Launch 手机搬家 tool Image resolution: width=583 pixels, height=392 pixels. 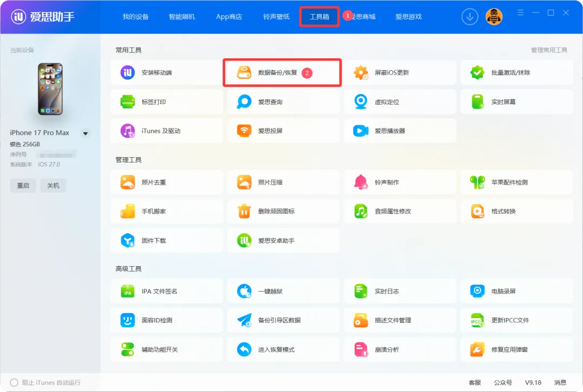[x=167, y=211]
